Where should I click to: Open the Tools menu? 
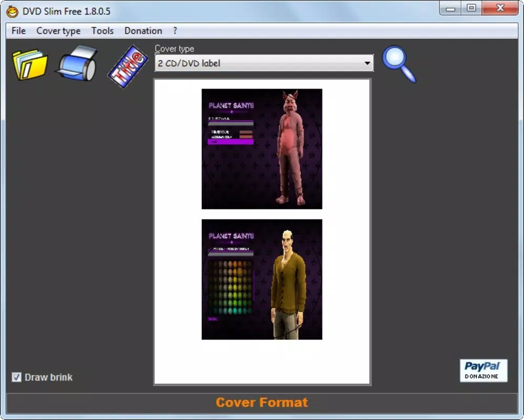click(x=102, y=31)
